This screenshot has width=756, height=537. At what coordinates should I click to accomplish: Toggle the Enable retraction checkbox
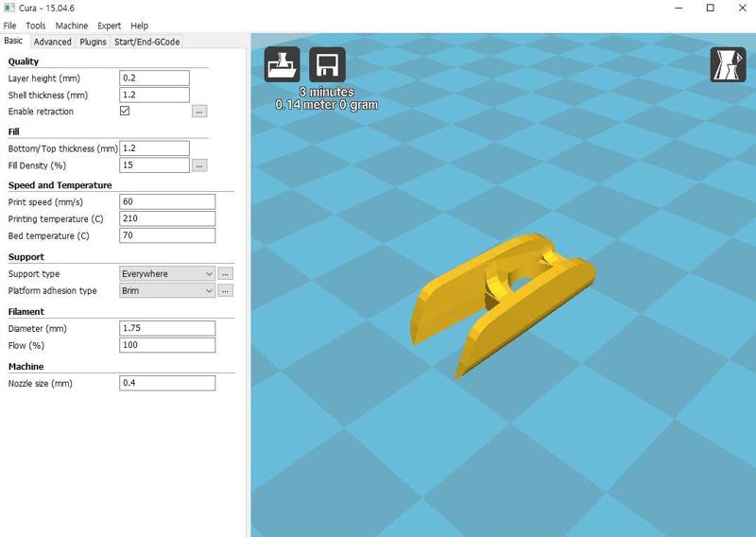pos(125,111)
